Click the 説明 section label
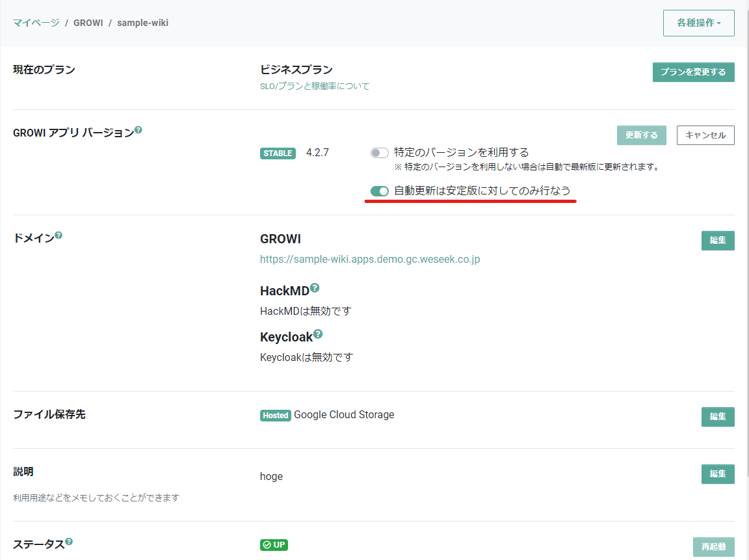Viewport: 749px width, 560px height. (23, 472)
